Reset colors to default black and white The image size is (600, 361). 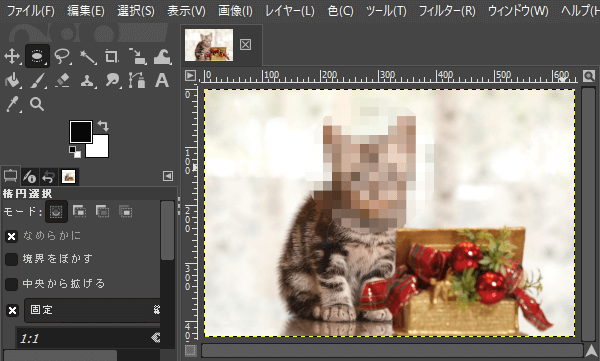[75, 152]
